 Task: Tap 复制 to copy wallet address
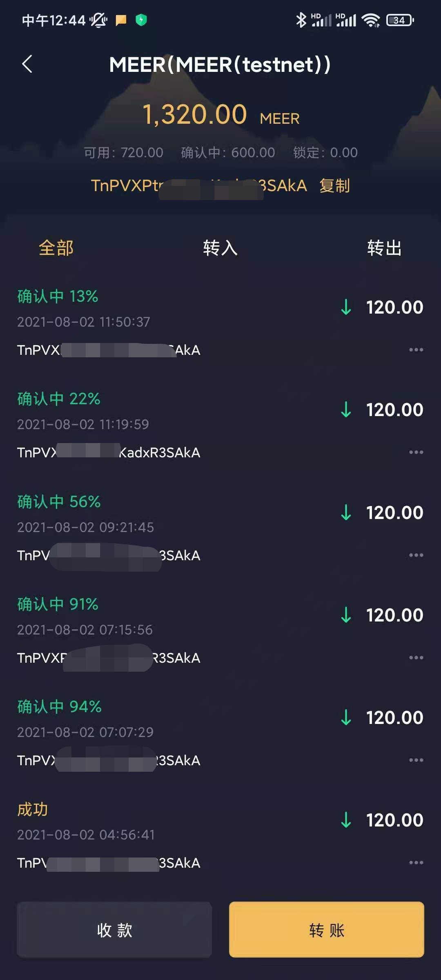tap(334, 186)
